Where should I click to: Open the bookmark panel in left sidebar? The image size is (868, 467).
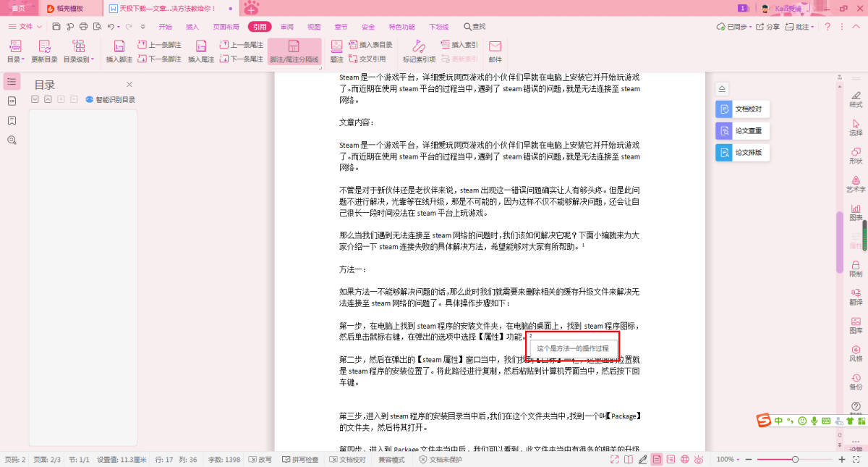coord(12,120)
